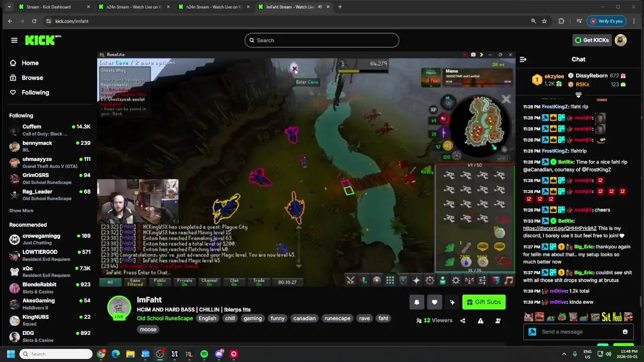The image size is (644, 362).
Task: Open Browse in the sidebar
Action: [x=32, y=78]
